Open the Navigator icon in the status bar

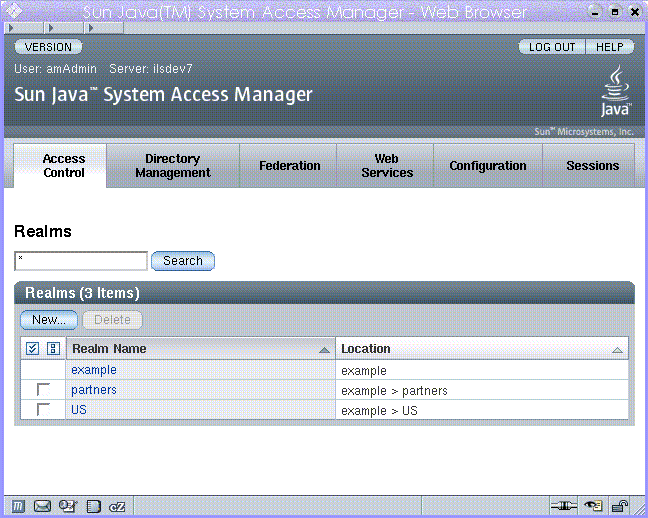pos(18,506)
